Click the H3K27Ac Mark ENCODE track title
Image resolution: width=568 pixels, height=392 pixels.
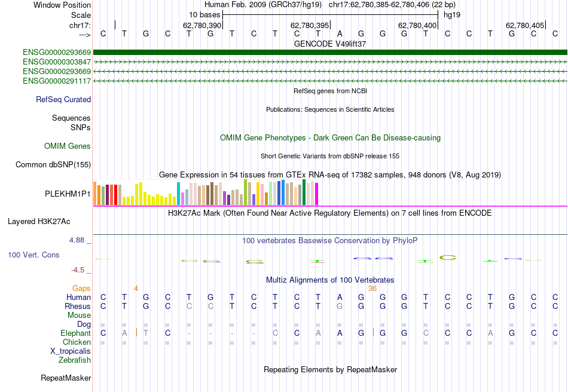330,213
